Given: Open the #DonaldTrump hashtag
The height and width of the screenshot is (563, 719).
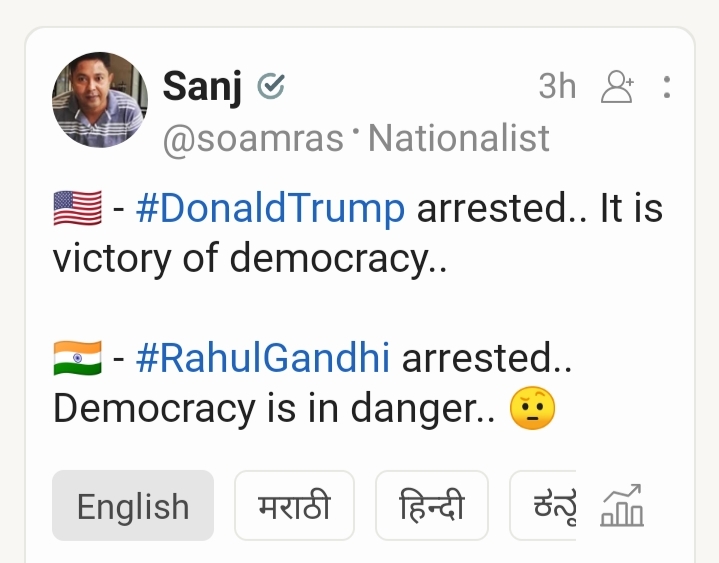Looking at the screenshot, I should 271,209.
